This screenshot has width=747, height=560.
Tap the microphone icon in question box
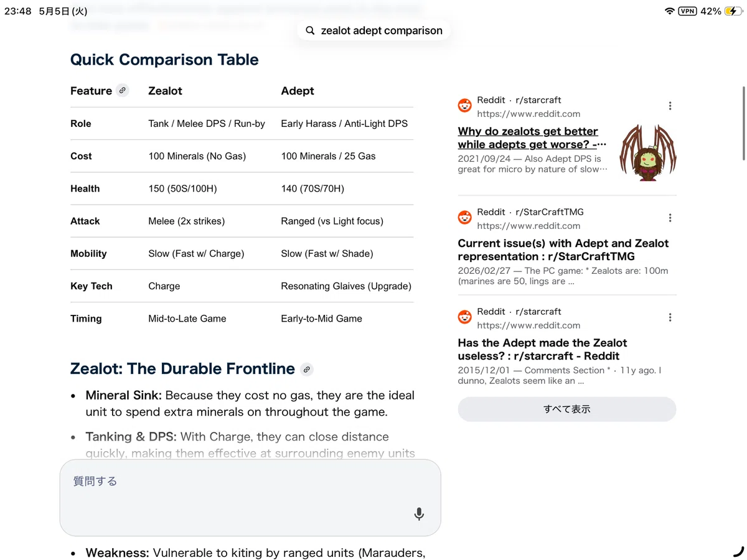click(x=419, y=513)
